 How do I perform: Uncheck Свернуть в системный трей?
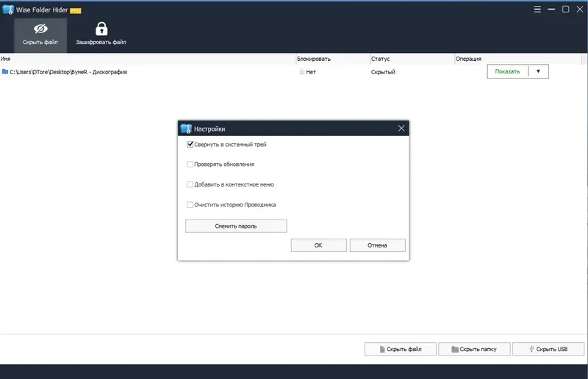[x=190, y=144]
